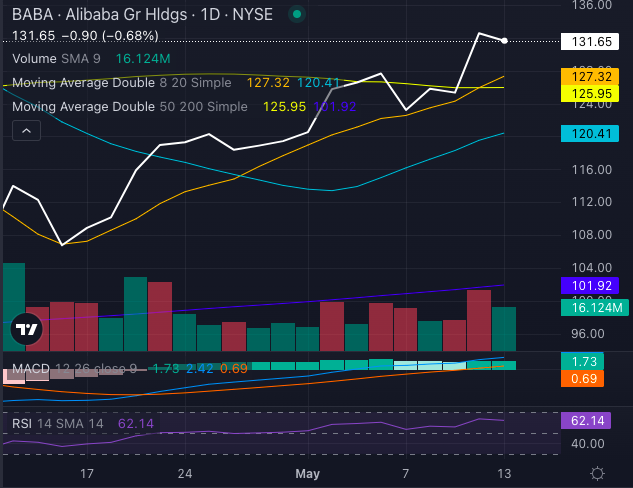
Task: Click the 16.124M volume axis label
Action: (595, 308)
